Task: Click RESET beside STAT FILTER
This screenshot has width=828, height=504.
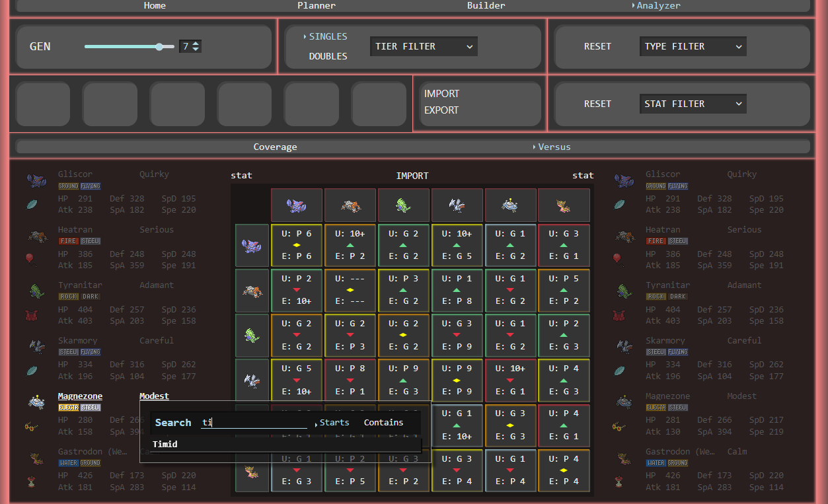Action: pyautogui.click(x=597, y=104)
